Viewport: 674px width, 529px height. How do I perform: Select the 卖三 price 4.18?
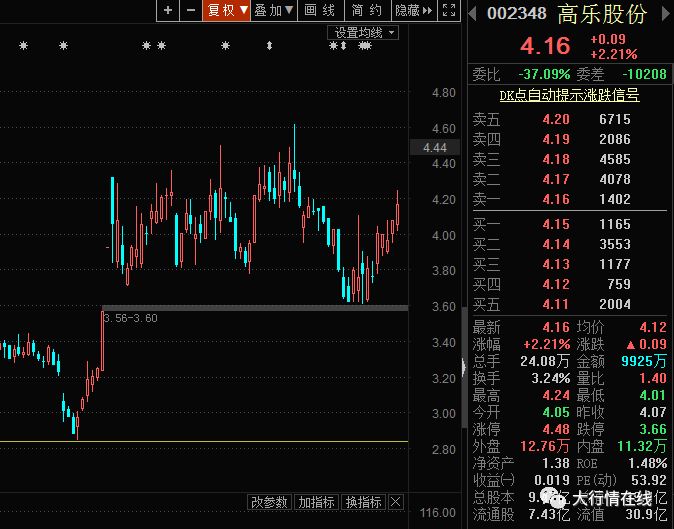pos(556,159)
